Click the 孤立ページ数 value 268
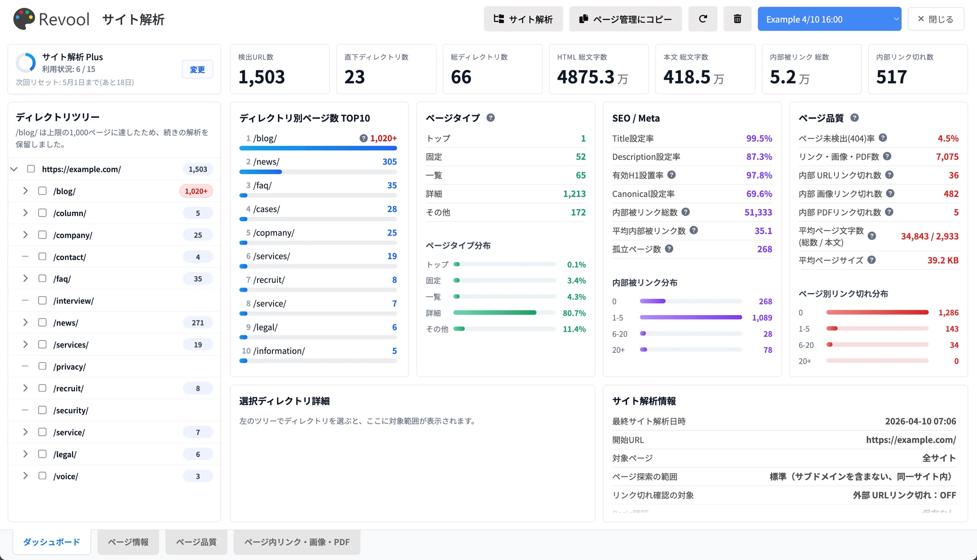 tap(765, 249)
